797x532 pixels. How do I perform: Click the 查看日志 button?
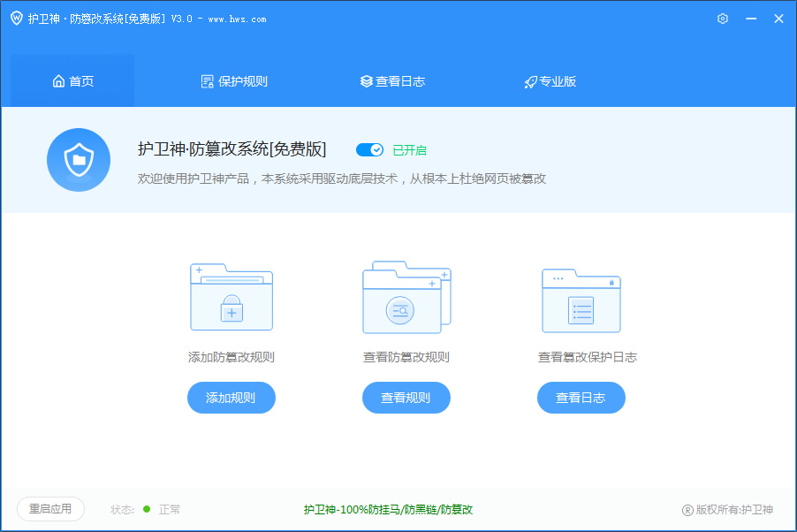[x=581, y=398]
